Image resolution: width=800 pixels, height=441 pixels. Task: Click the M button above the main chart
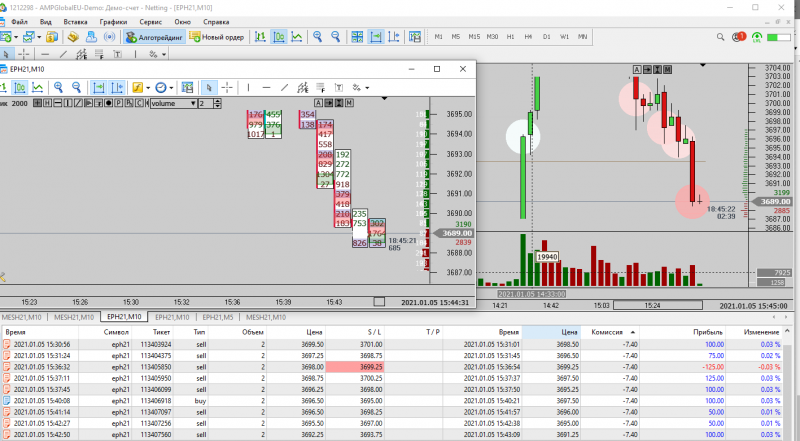(x=667, y=69)
